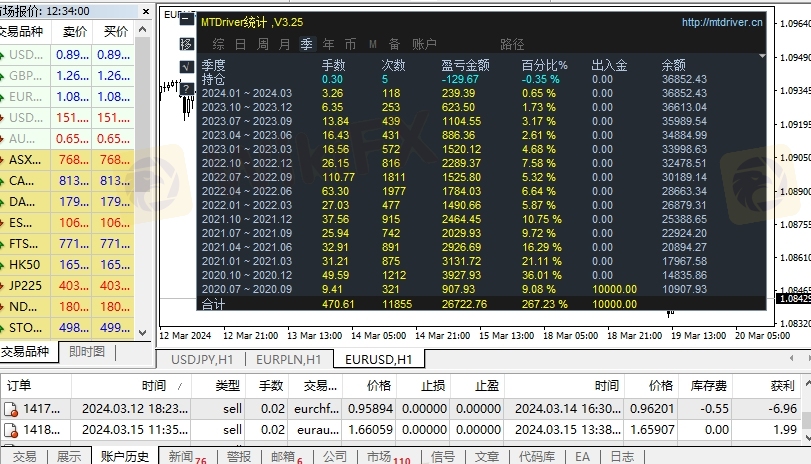This screenshot has width=811, height=464.
Task: Select the STO symbol row in Market Watch
Action: click(x=67, y=328)
